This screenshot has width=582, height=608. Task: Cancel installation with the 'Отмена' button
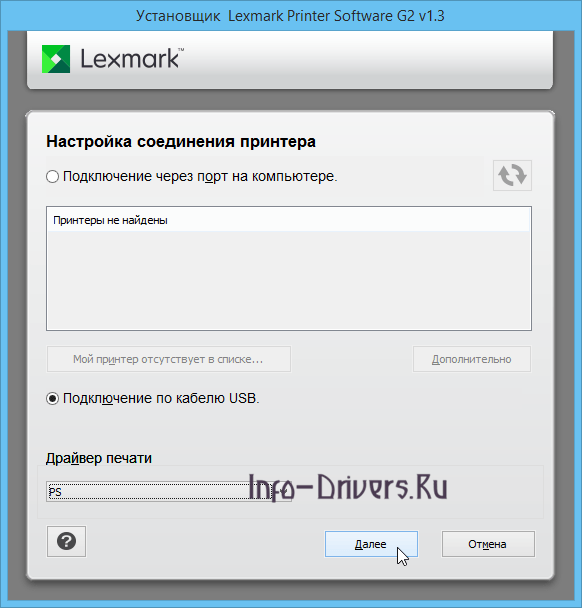click(488, 544)
